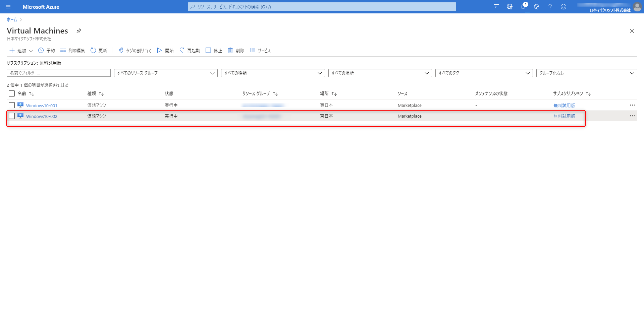
Task: Open the すべてのタグ dropdown
Action: pyautogui.click(x=484, y=73)
